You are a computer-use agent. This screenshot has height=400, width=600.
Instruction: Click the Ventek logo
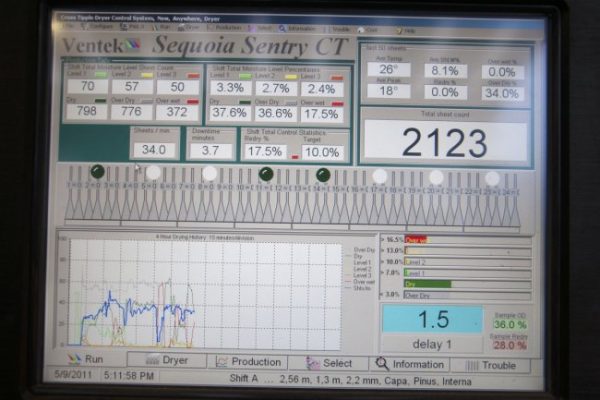coord(101,46)
